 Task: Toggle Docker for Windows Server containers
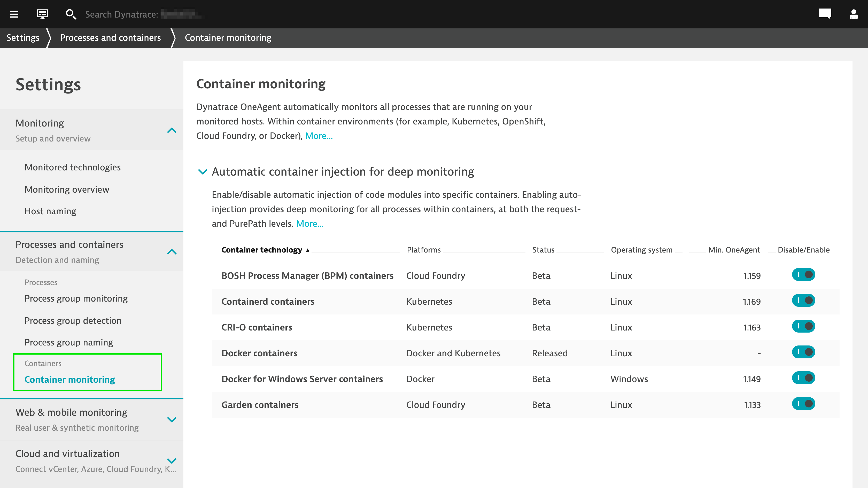click(803, 378)
